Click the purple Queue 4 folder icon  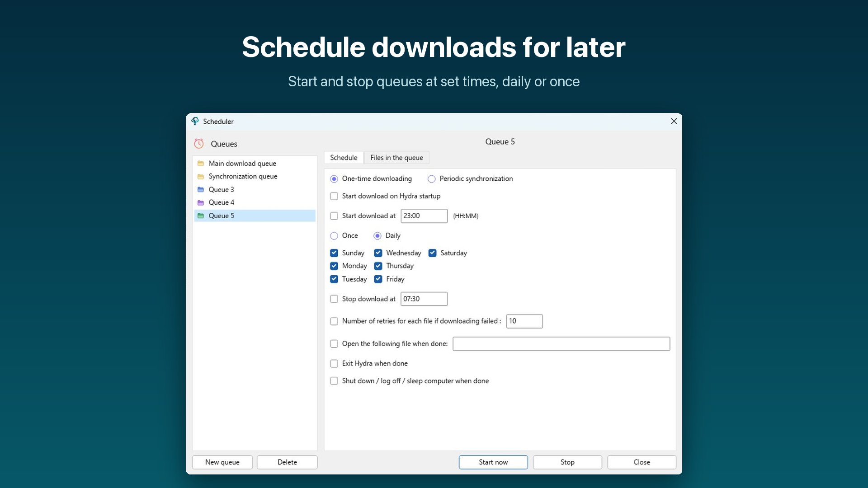[x=201, y=203]
